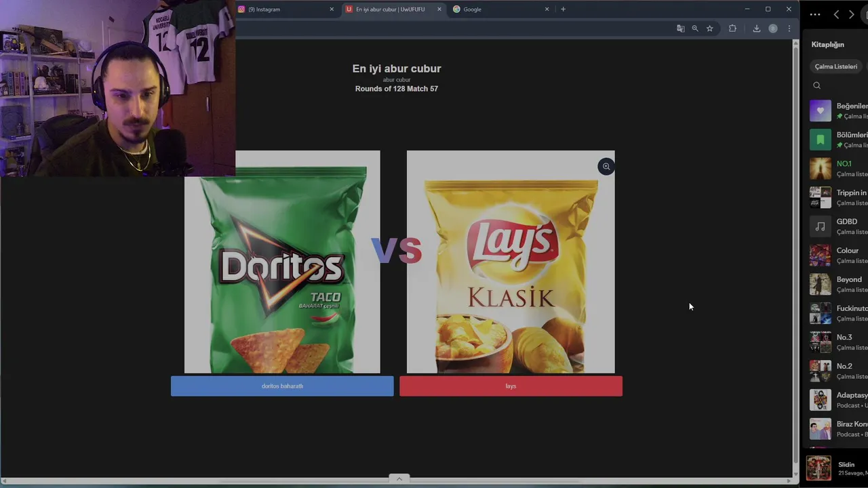Viewport: 868px width, 488px height.
Task: Click the Rounds of 128 Match 57 text
Action: tap(397, 89)
